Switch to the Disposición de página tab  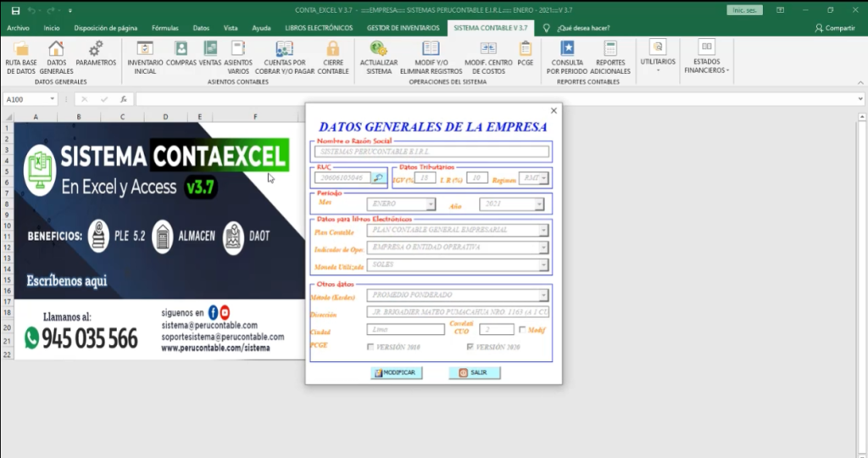pos(105,28)
